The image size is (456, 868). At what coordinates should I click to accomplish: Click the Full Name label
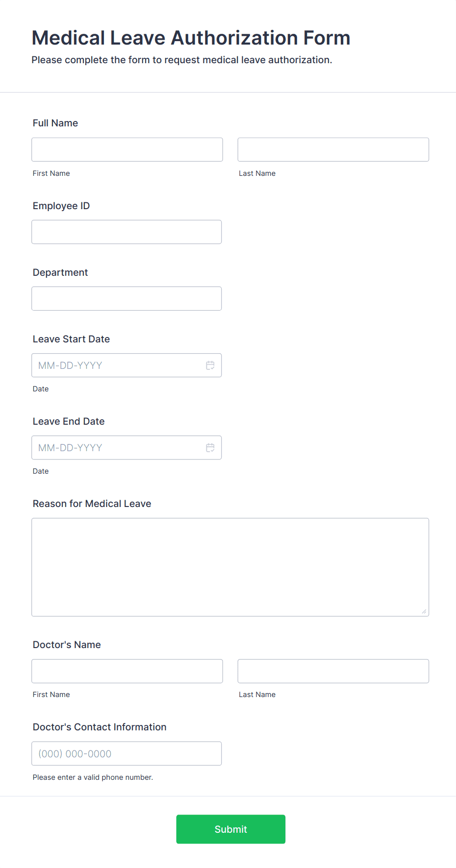click(x=55, y=123)
